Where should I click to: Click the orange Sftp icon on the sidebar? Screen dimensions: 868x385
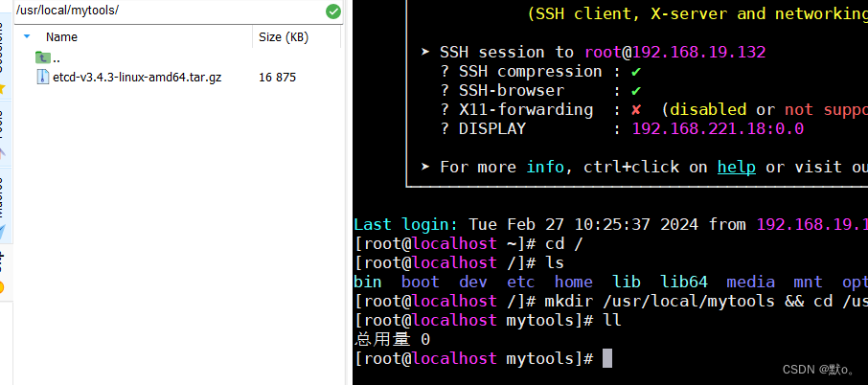pyautogui.click(x=3, y=285)
